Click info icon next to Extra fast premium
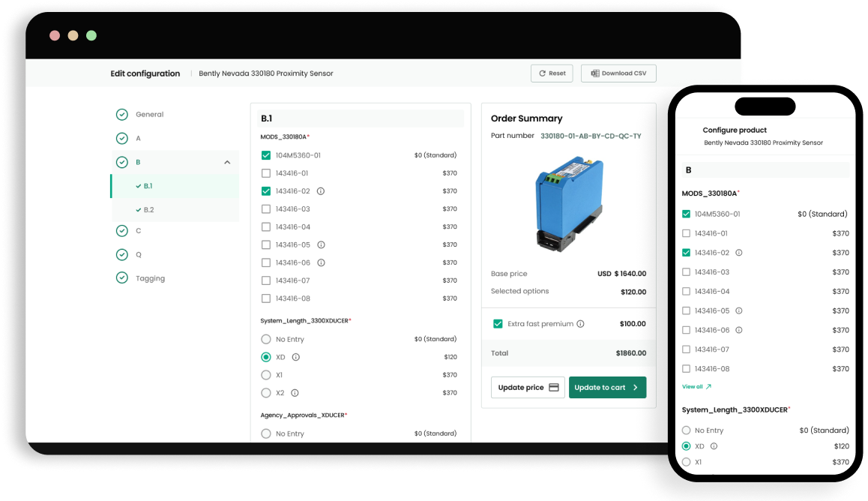 coord(581,324)
